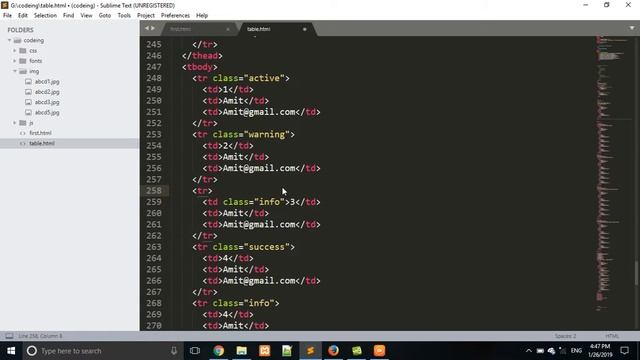This screenshot has height=360, width=640.
Task: Open the Goto menu
Action: pyautogui.click(x=104, y=16)
